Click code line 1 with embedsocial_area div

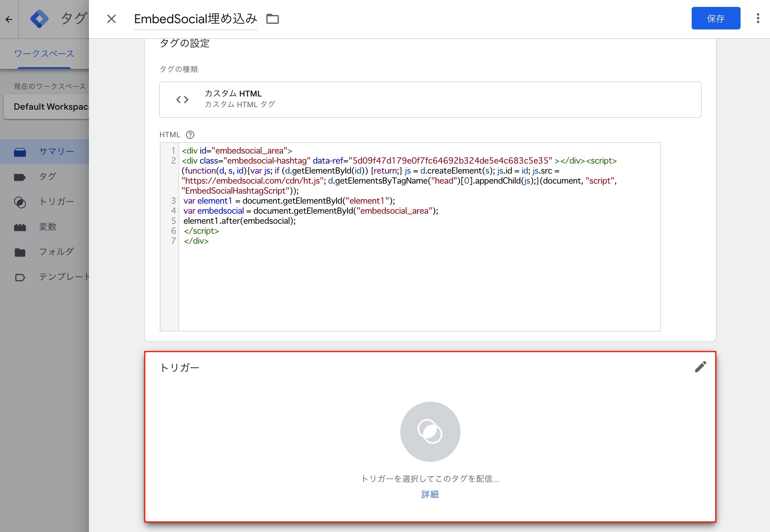click(x=237, y=151)
